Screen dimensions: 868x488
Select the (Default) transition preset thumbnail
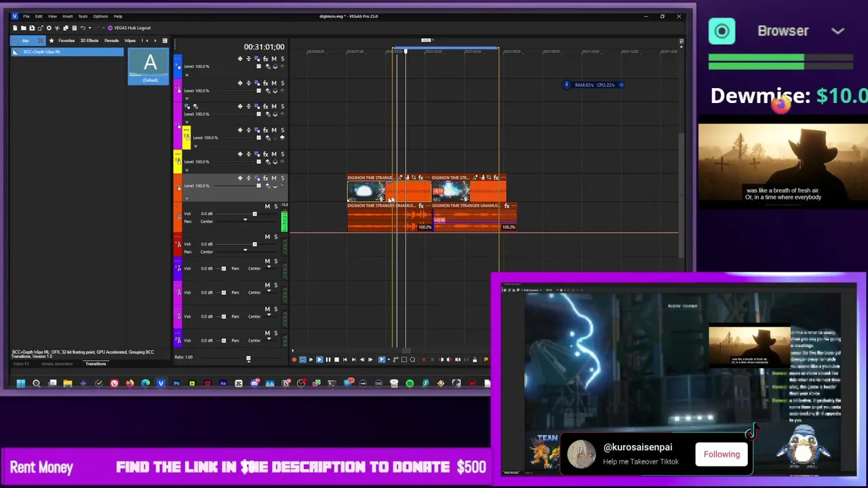pos(150,66)
